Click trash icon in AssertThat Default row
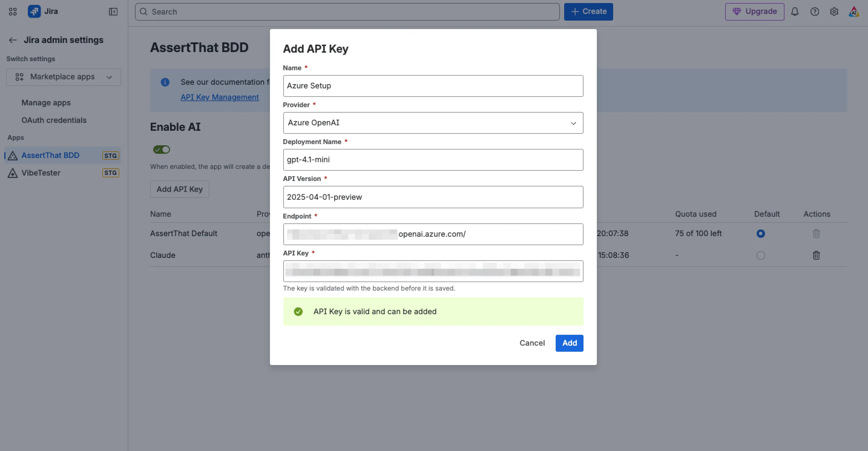Image resolution: width=868 pixels, height=451 pixels. [816, 233]
